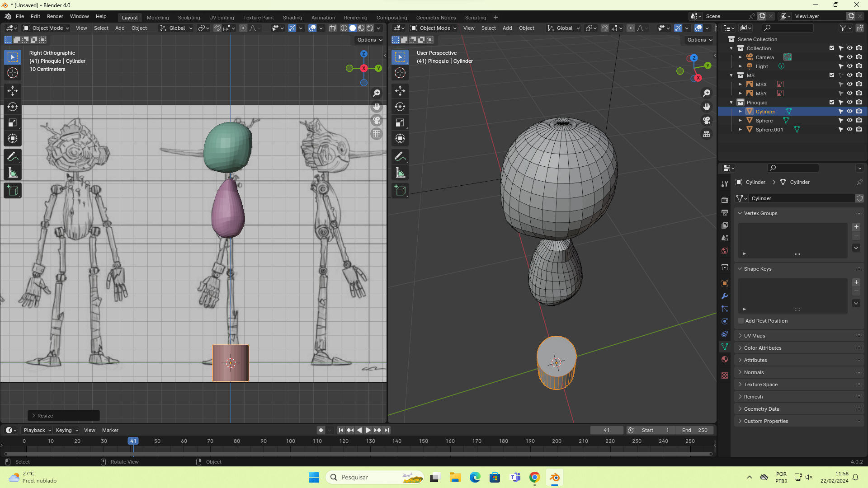Image resolution: width=868 pixels, height=488 pixels.
Task: Open the Object Mode dropdown in left viewport
Action: point(47,28)
